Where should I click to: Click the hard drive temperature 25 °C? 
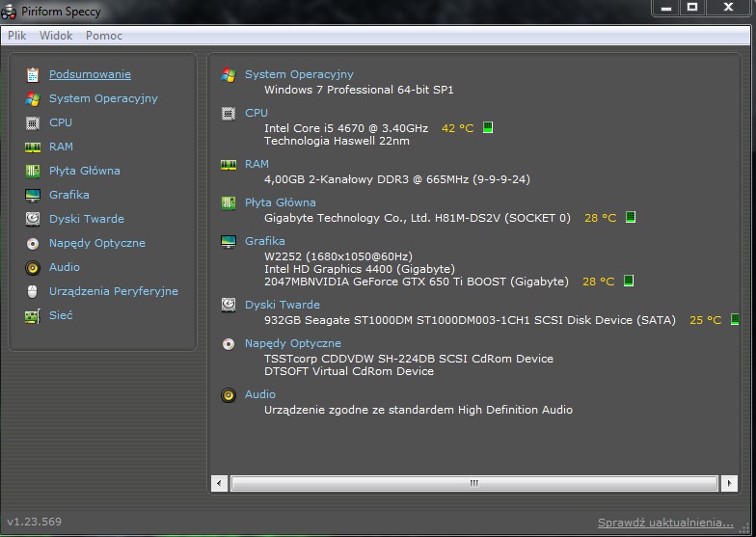[x=706, y=320]
